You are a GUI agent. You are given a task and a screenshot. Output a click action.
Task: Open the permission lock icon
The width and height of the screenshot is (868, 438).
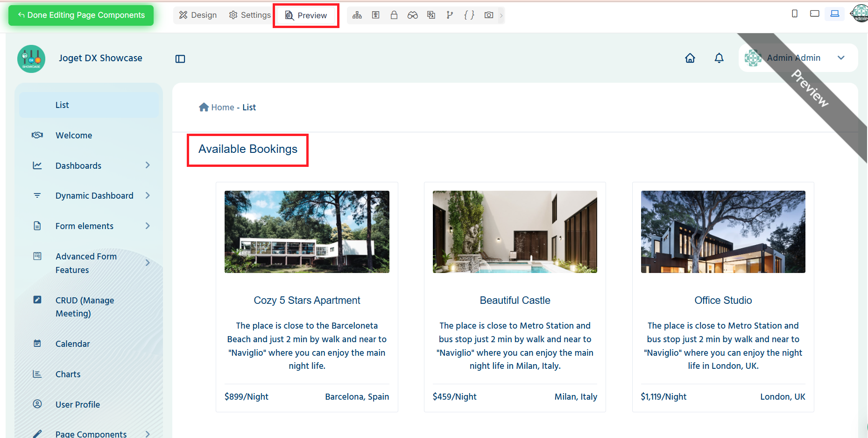(394, 15)
